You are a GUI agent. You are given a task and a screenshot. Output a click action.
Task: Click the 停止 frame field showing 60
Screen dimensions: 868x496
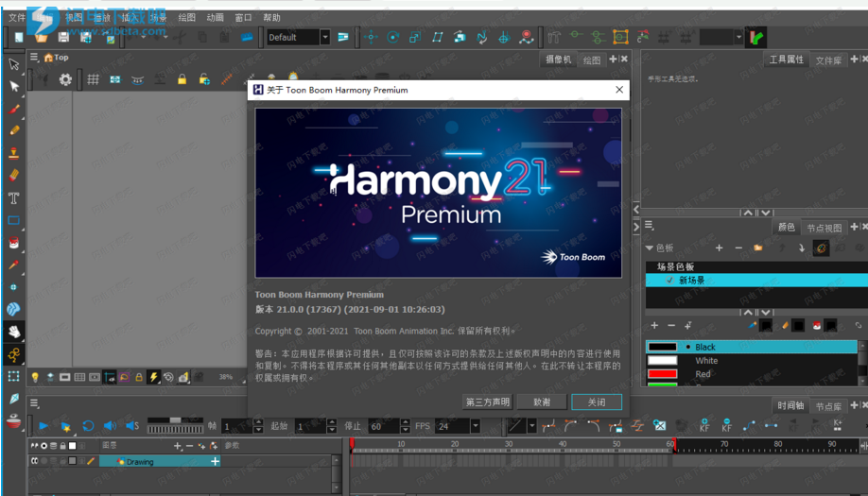384,426
